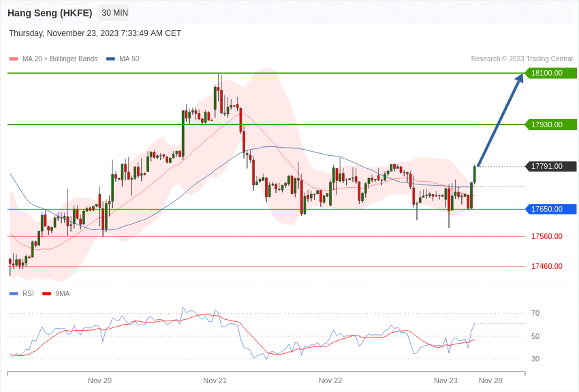Click the Nov 28 date axis label
The width and height of the screenshot is (579, 392).
(x=490, y=380)
